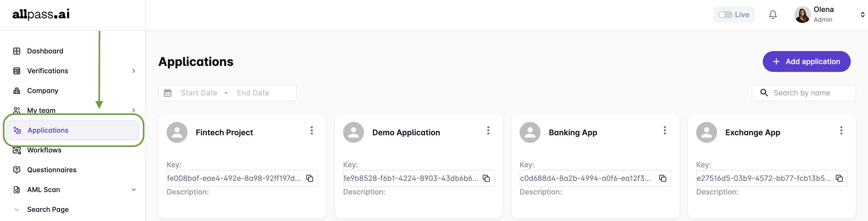Click the notification bell icon
This screenshot has height=221, width=868.
773,15
